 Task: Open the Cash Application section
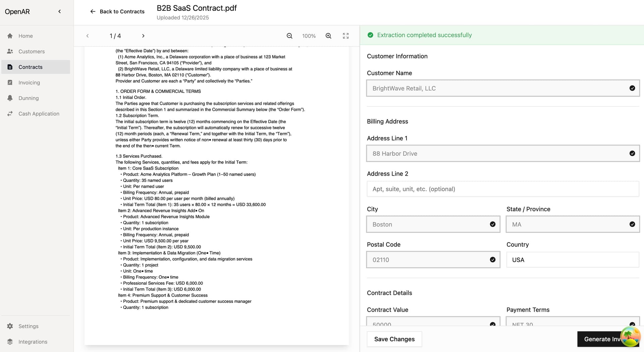(x=39, y=114)
